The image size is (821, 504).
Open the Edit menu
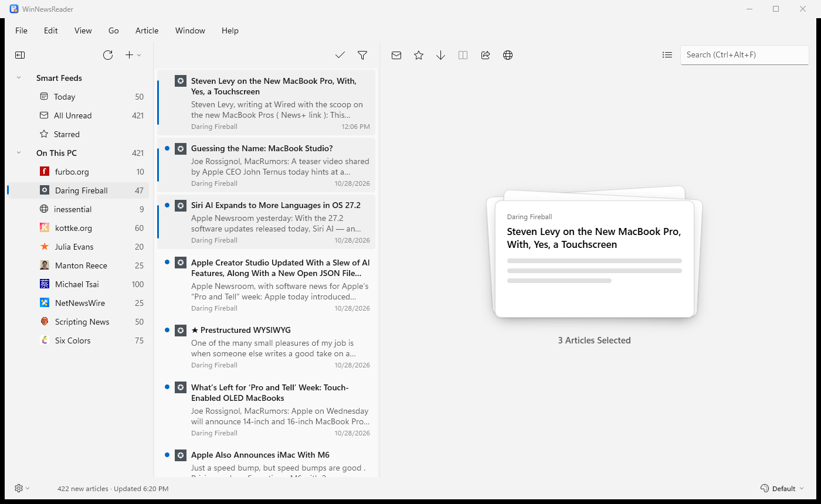(51, 30)
